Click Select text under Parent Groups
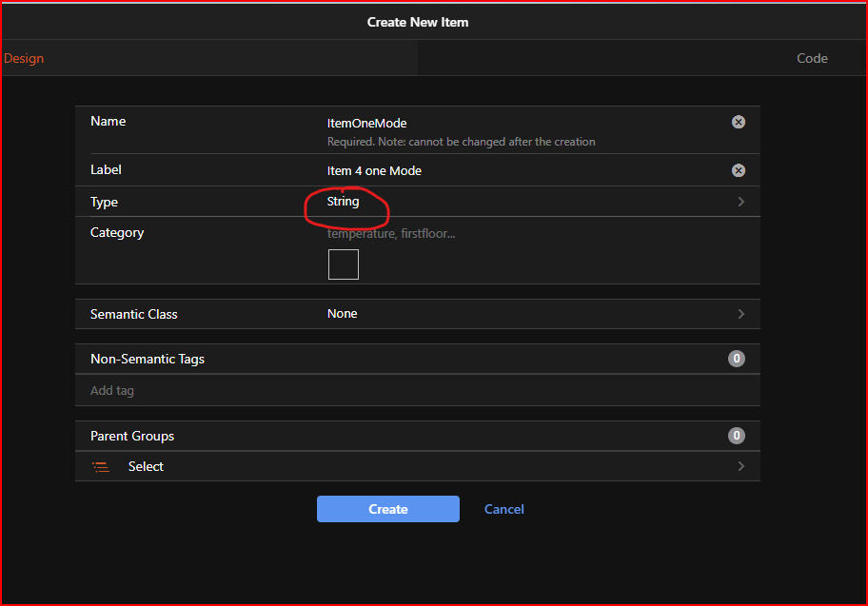The width and height of the screenshot is (868, 606). [146, 466]
